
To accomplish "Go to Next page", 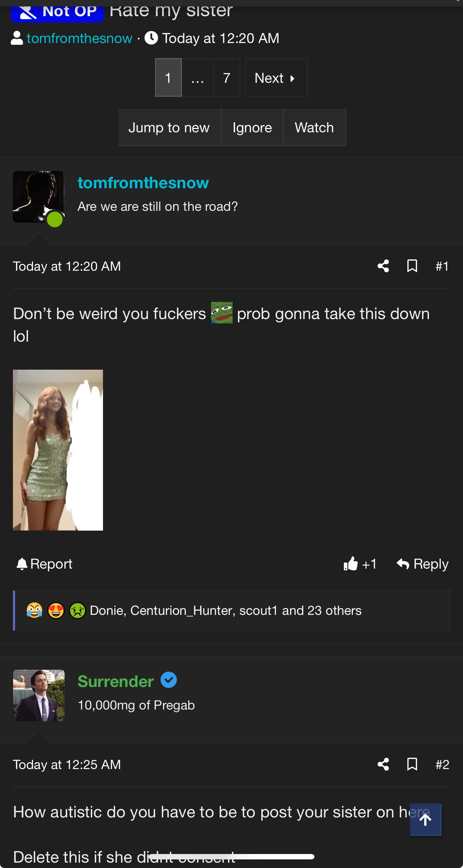I will click(x=276, y=78).
